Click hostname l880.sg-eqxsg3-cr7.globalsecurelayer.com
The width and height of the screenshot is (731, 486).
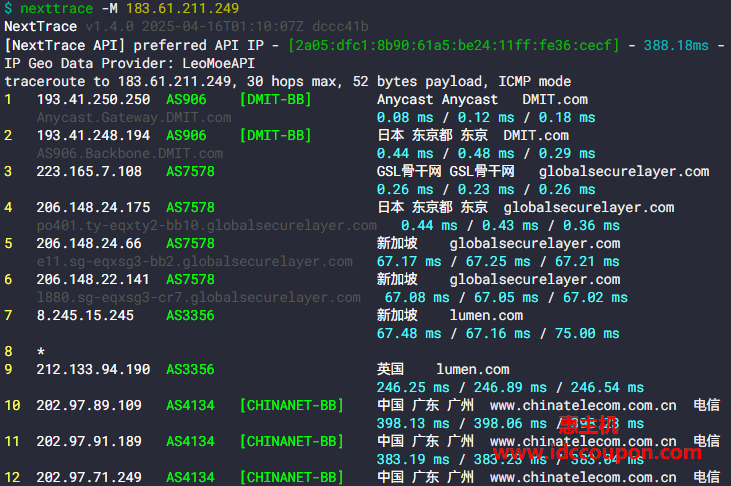199,298
